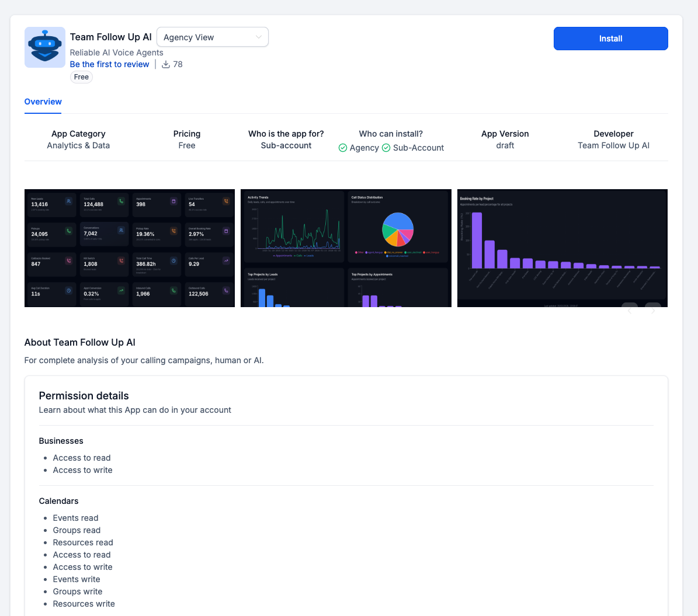This screenshot has height=616, width=698.
Task: Switch to the Overview tab
Action: click(x=43, y=102)
